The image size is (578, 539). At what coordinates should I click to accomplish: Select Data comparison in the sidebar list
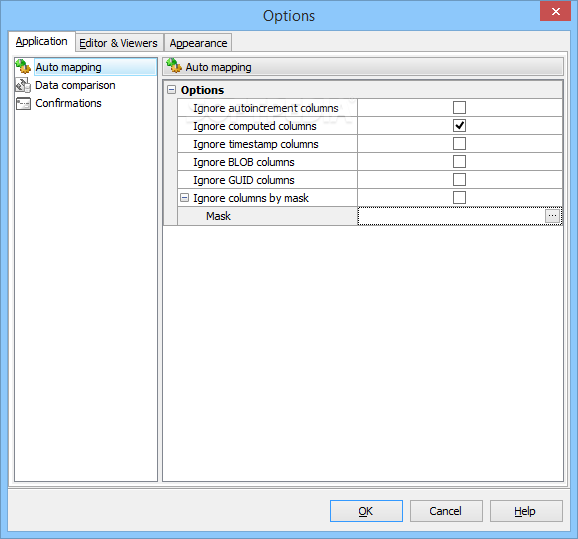click(x=75, y=85)
